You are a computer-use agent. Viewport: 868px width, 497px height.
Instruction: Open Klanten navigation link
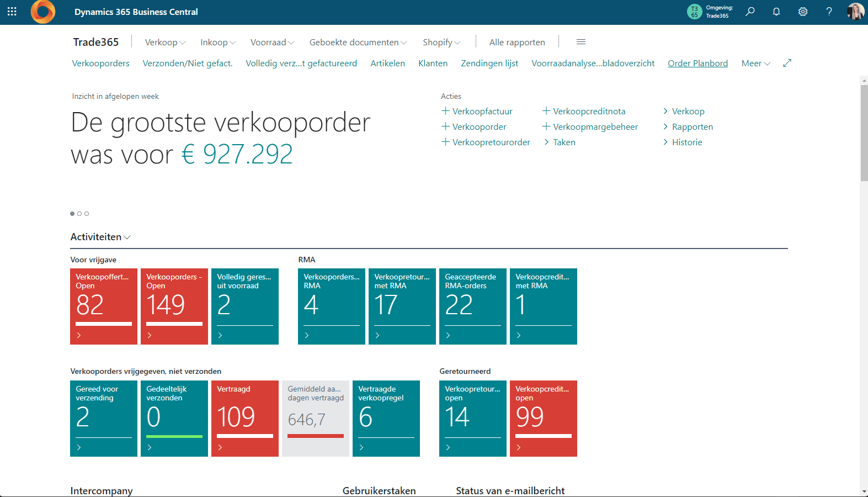tap(433, 63)
